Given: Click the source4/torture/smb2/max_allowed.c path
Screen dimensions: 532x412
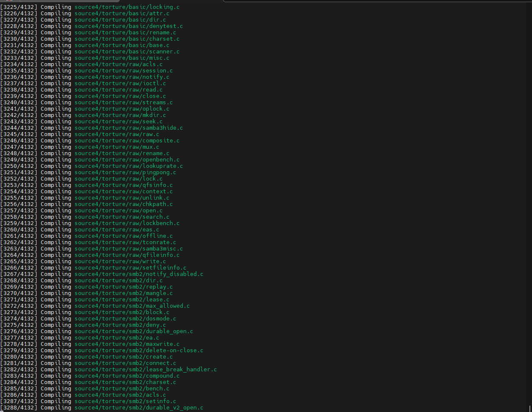Looking at the screenshot, I should click(132, 306).
